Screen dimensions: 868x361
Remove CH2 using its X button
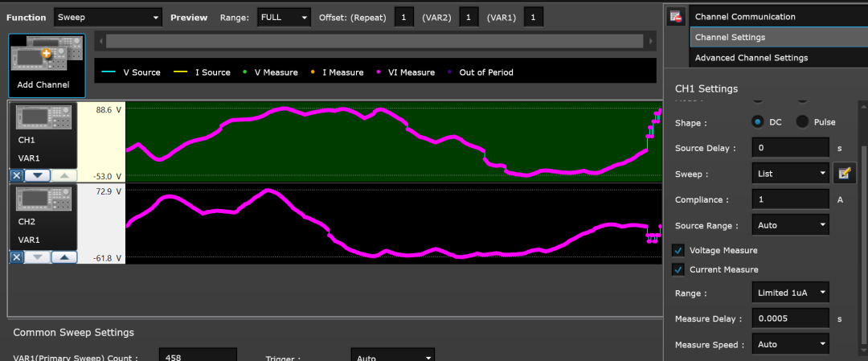point(16,257)
